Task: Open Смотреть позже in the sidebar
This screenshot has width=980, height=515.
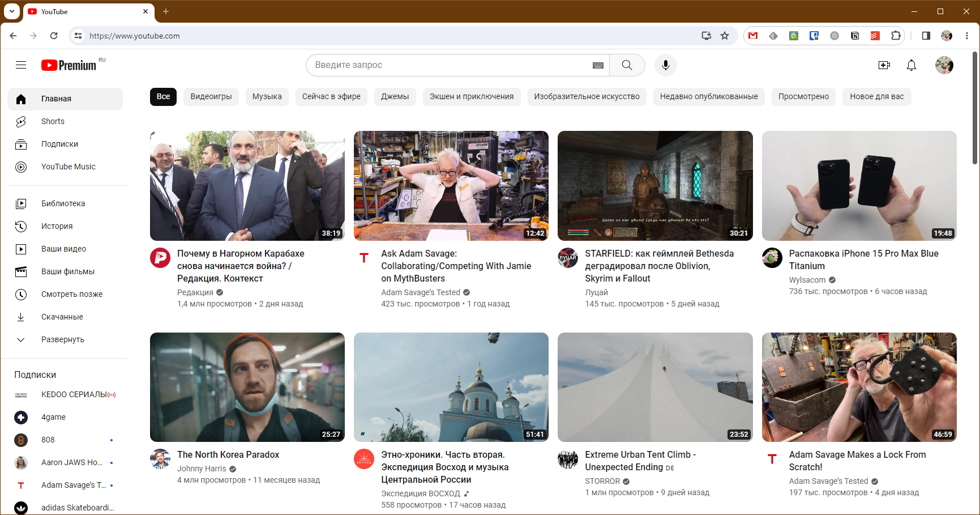Action: [65, 294]
